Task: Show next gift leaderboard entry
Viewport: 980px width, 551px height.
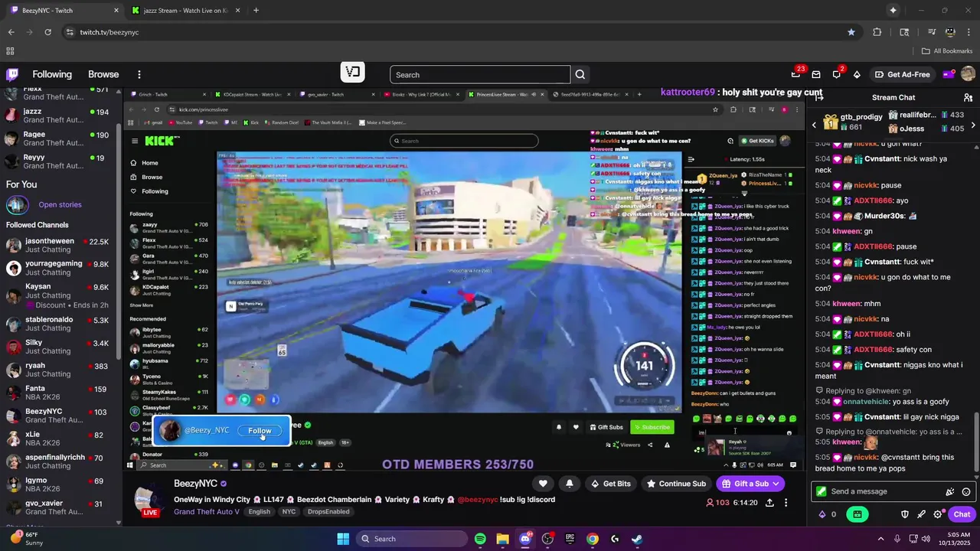Action: point(973,125)
